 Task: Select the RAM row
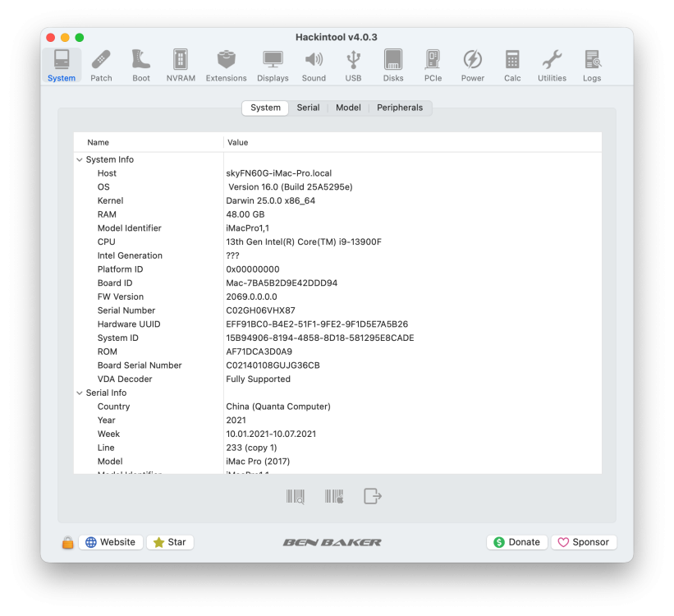pyautogui.click(x=338, y=214)
